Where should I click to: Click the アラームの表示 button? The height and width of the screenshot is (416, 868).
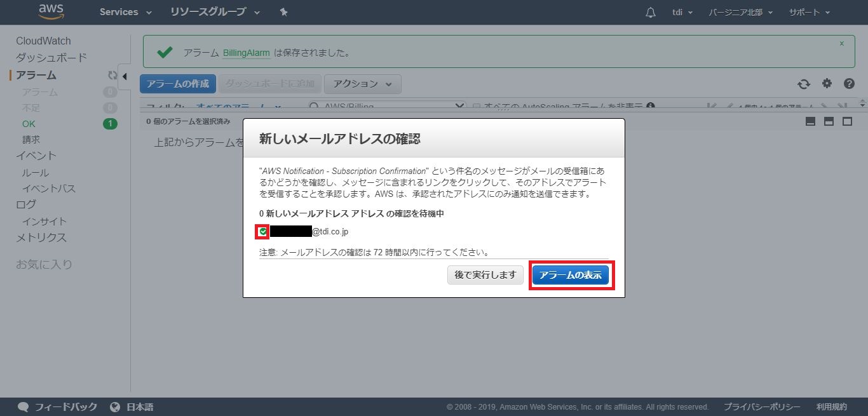coord(571,275)
